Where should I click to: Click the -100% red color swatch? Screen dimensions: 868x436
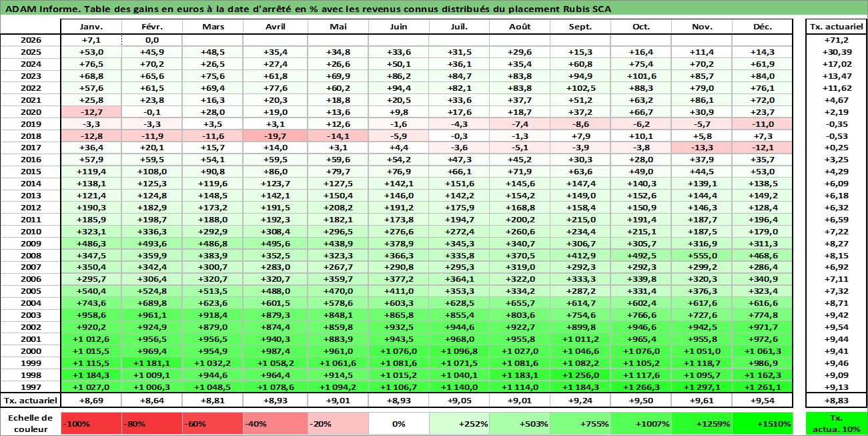91,423
